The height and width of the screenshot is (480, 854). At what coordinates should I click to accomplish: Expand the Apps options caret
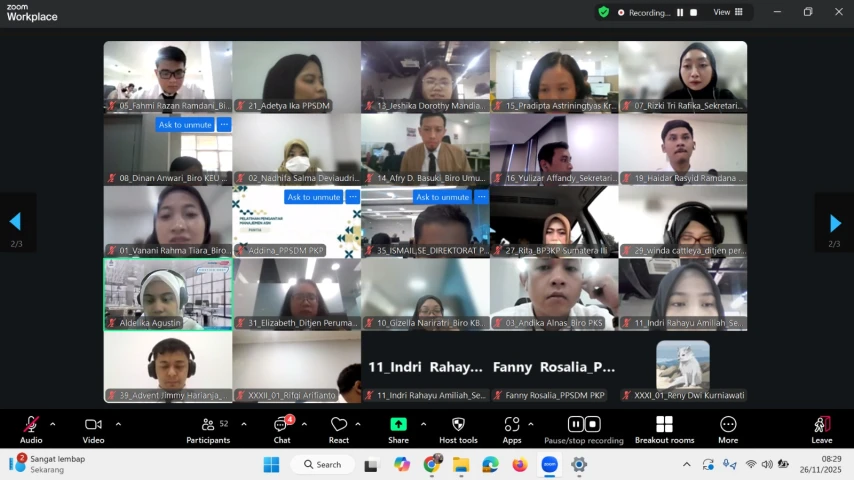531,424
